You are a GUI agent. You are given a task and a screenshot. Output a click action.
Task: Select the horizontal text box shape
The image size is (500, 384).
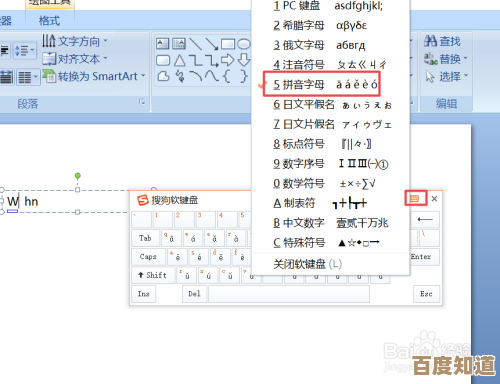point(163,44)
